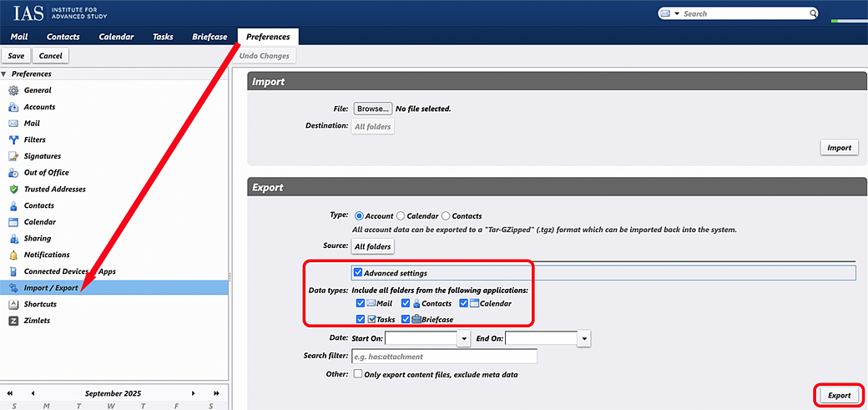Select the Connected Devices phone icon
Viewport: 868px width, 410px height.
click(x=14, y=271)
